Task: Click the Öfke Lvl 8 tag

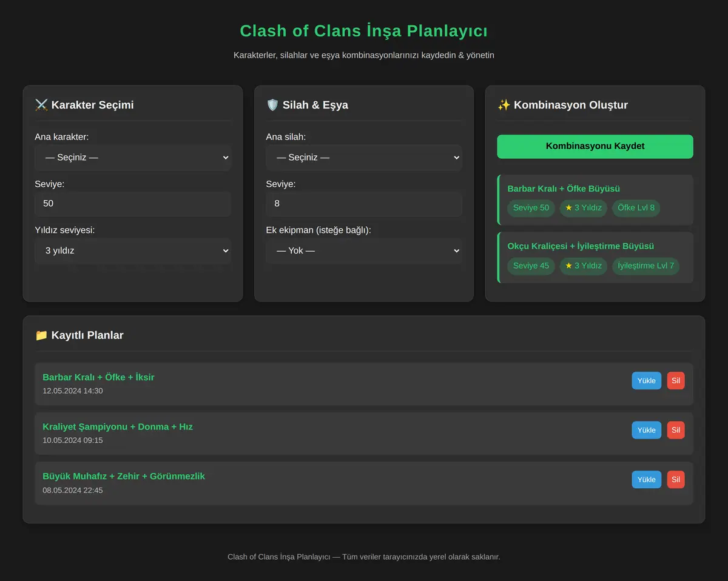Action: tap(636, 208)
